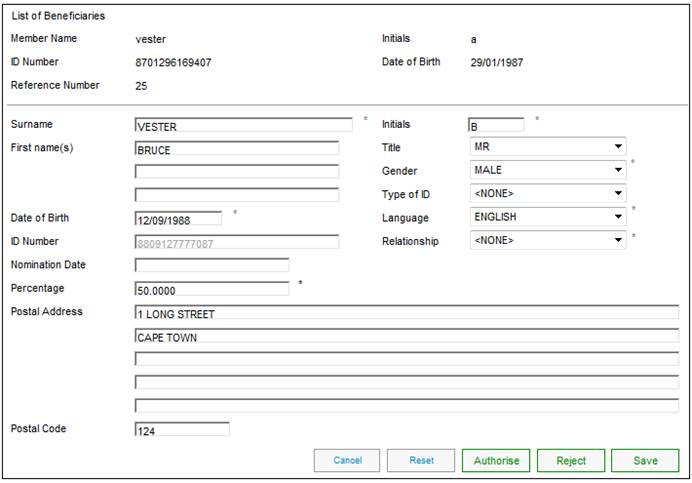This screenshot has height=483, width=692.
Task: Open the Title dropdown showing MR
Action: pyautogui.click(x=547, y=146)
